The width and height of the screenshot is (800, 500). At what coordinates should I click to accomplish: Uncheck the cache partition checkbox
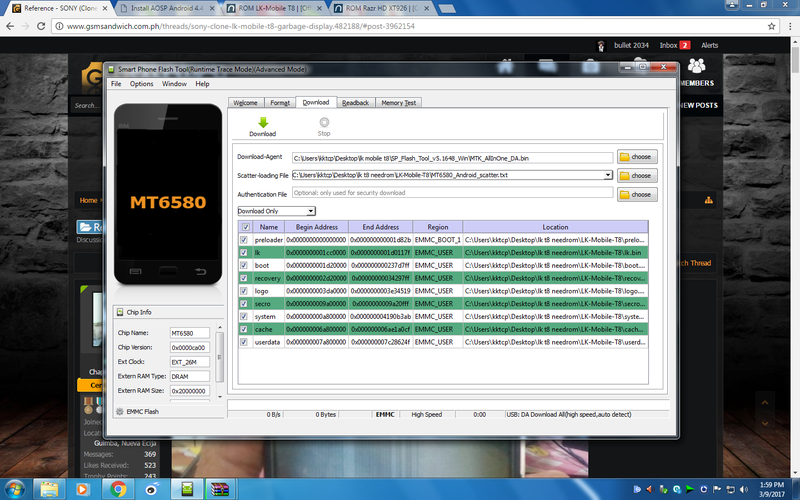(244, 329)
